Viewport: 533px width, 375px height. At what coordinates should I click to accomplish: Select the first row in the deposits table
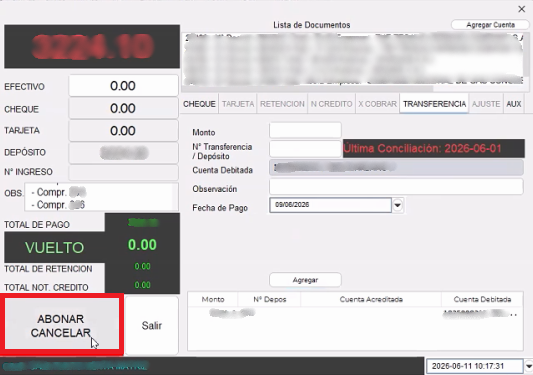coord(355,313)
